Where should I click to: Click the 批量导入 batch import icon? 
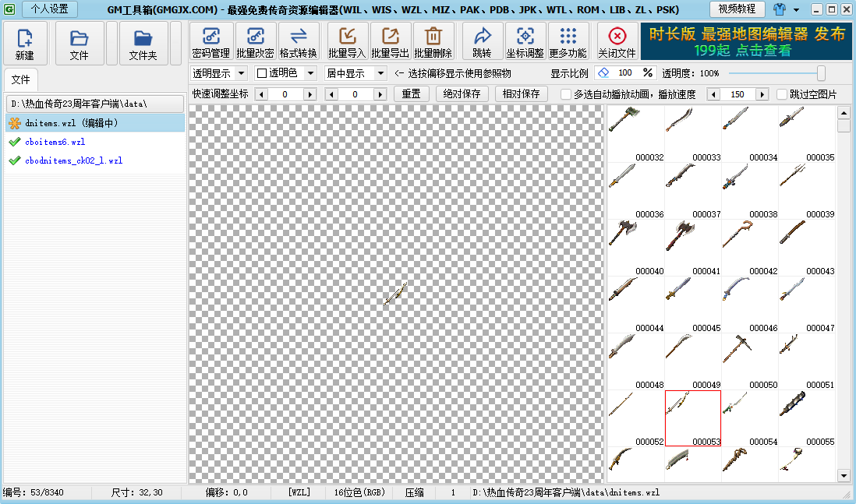coord(346,41)
